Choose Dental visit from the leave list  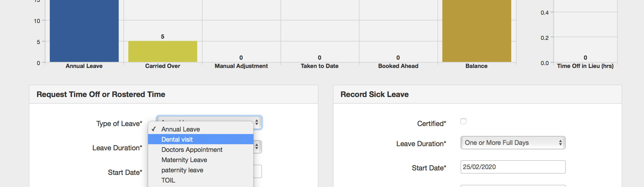pos(177,139)
